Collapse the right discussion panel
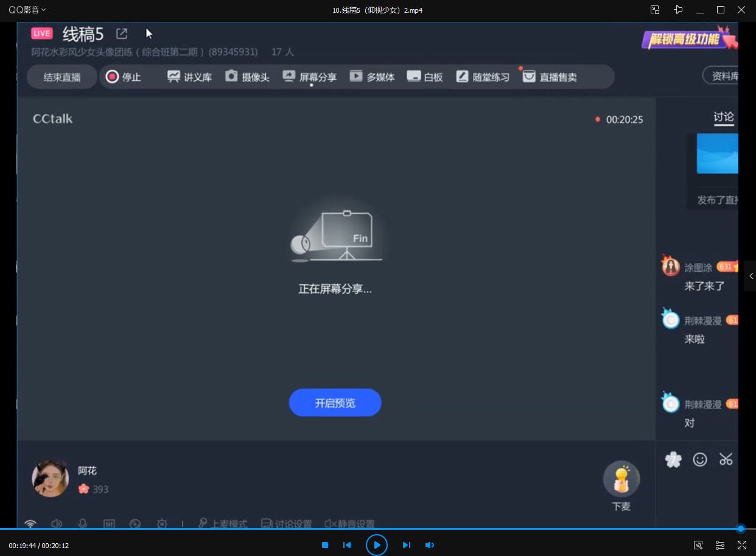The width and height of the screenshot is (756, 556). pos(752,275)
